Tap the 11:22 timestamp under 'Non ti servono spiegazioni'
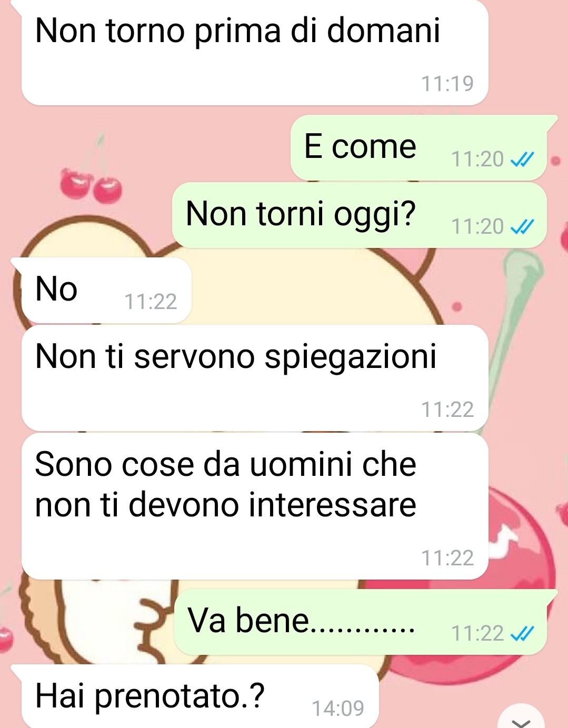 pyautogui.click(x=447, y=410)
